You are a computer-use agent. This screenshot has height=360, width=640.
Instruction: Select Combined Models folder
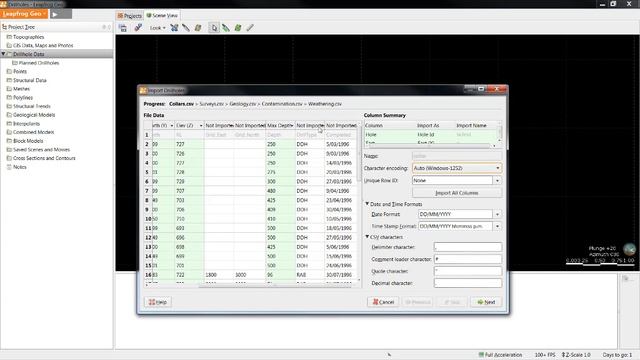[x=33, y=132]
